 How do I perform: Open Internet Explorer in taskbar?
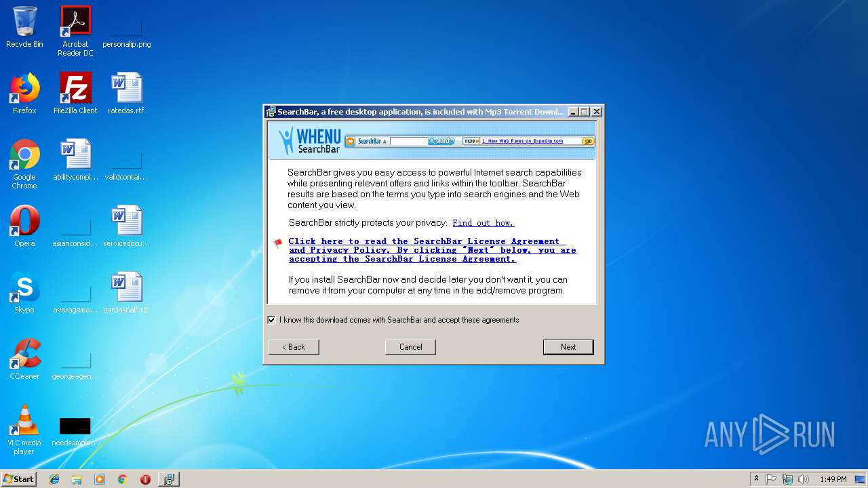pos(54,479)
